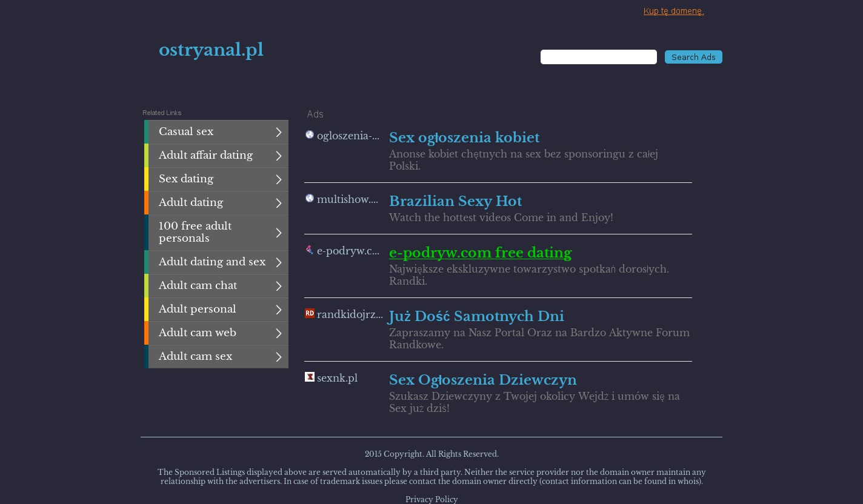Click the sexnk.pl favicon icon
Screen dimensions: 863x504
310,377
